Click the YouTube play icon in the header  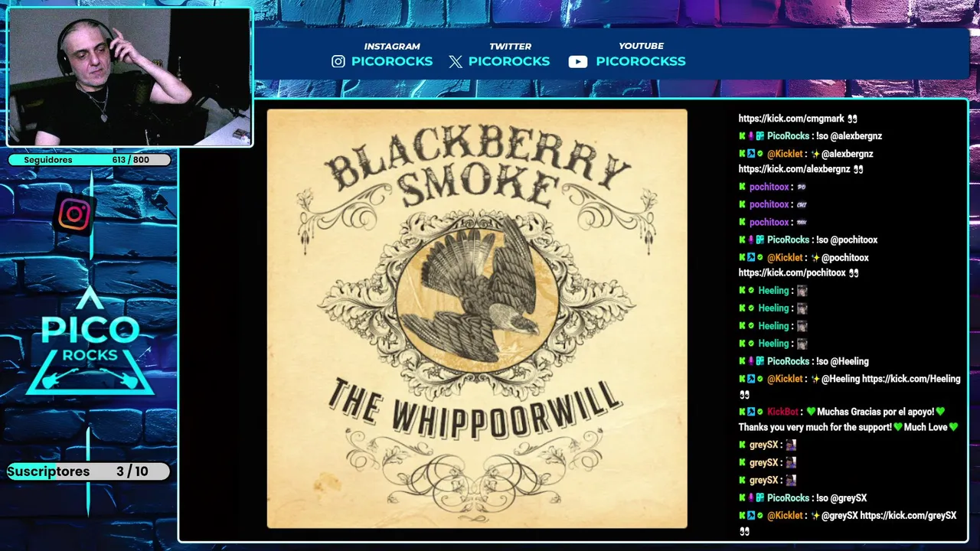point(578,62)
